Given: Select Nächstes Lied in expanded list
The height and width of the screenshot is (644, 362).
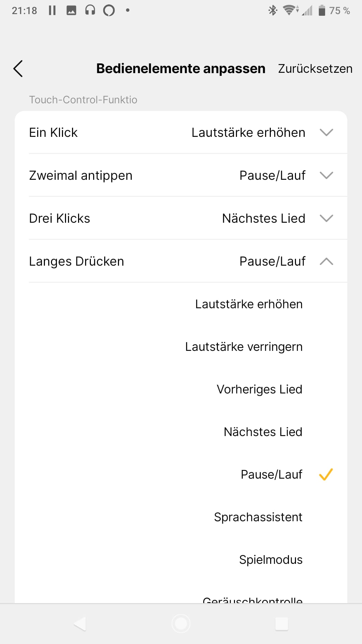Looking at the screenshot, I should 263,432.
